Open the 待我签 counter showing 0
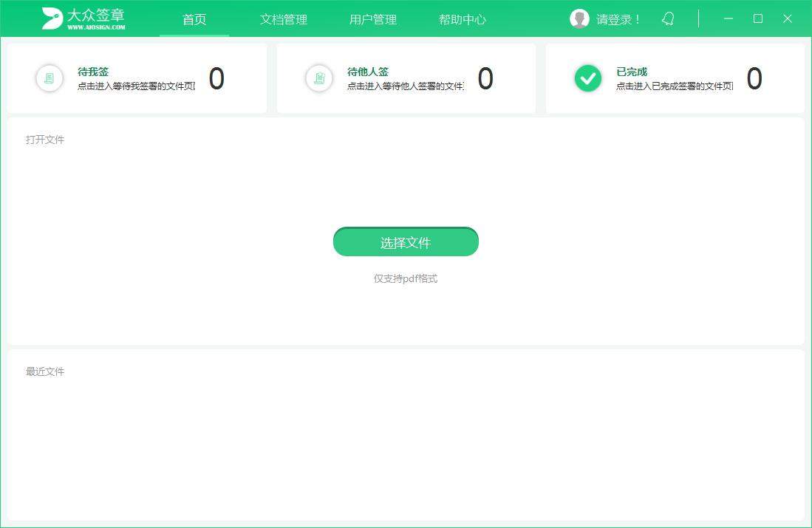812x528 pixels. pos(216,78)
